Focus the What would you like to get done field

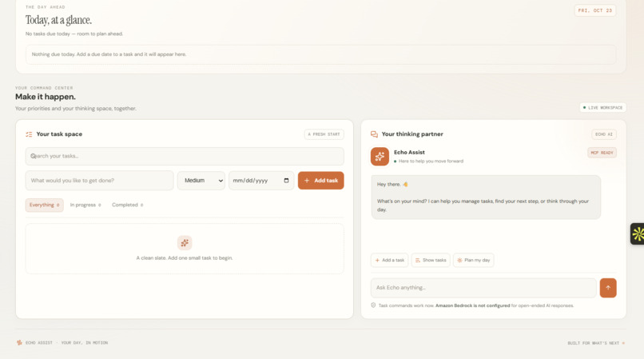coord(99,181)
